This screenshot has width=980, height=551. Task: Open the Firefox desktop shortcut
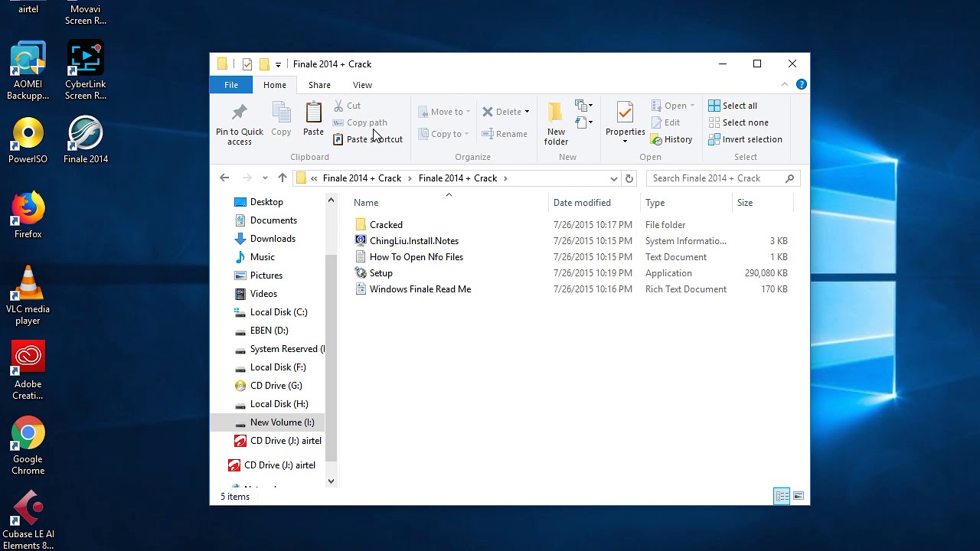point(28,214)
